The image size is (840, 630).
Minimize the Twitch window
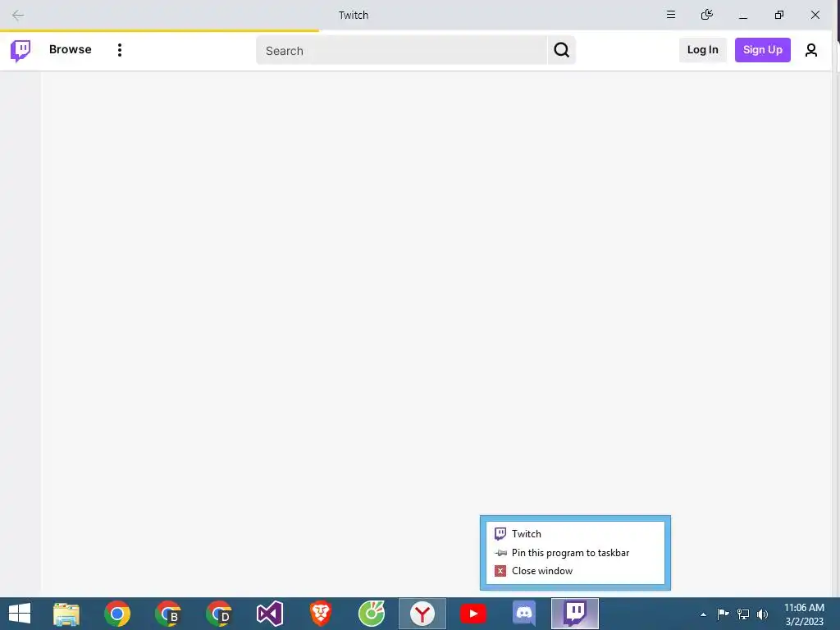point(743,15)
